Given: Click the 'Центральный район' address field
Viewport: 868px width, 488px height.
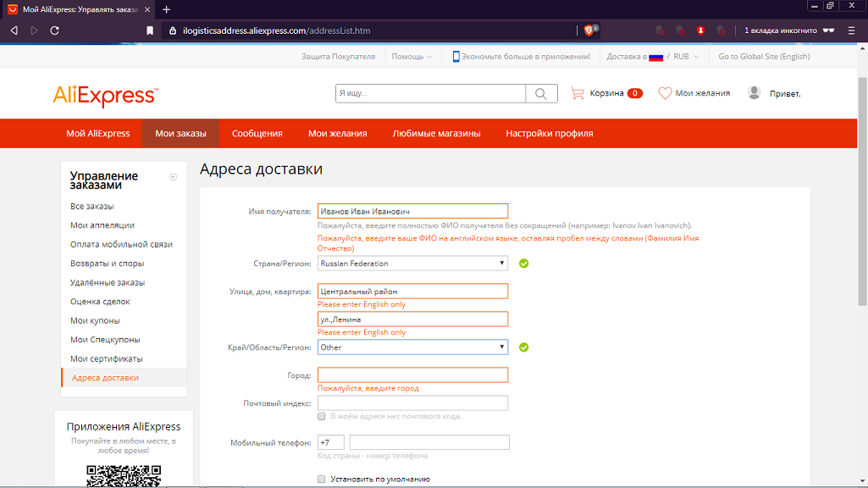Looking at the screenshot, I should click(412, 291).
